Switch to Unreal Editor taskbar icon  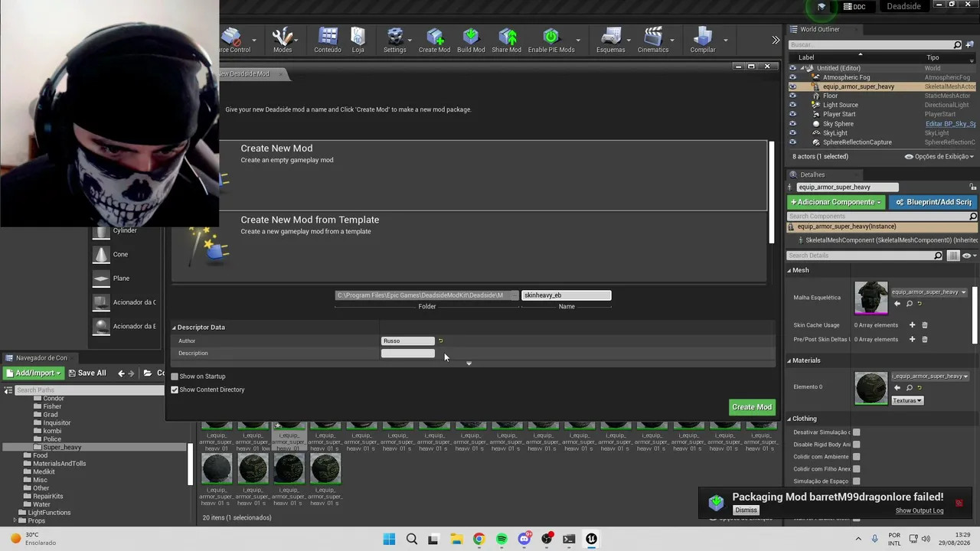(x=591, y=540)
